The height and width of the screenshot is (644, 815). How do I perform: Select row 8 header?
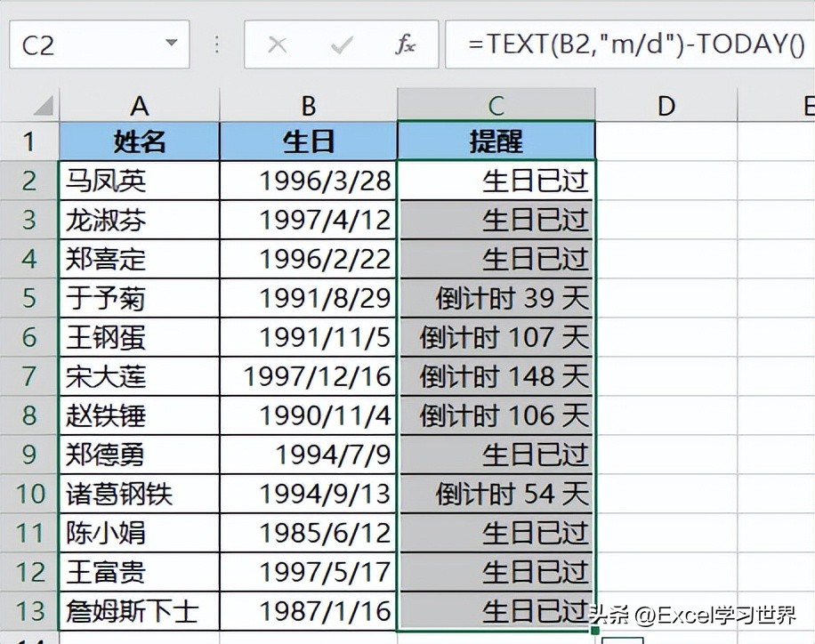29,415
